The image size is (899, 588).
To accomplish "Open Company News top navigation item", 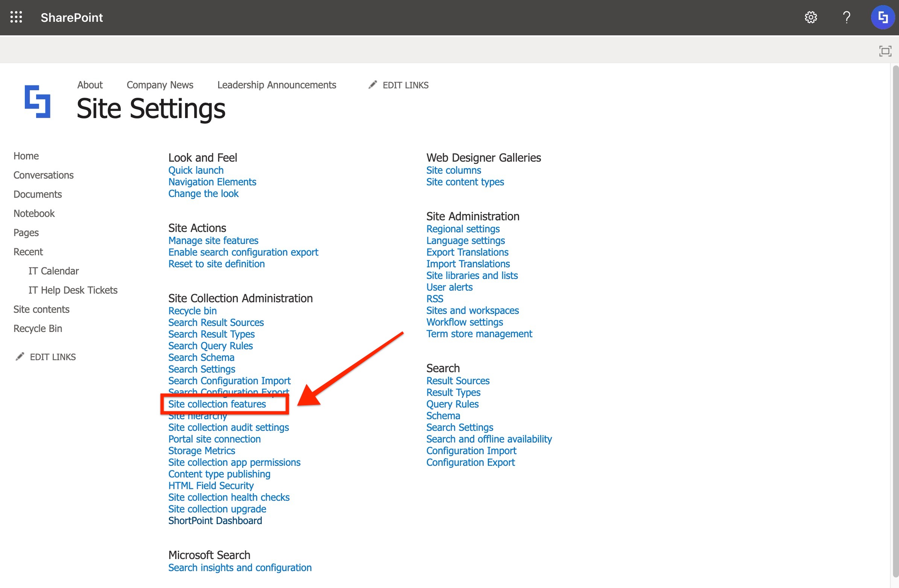I will pos(160,85).
